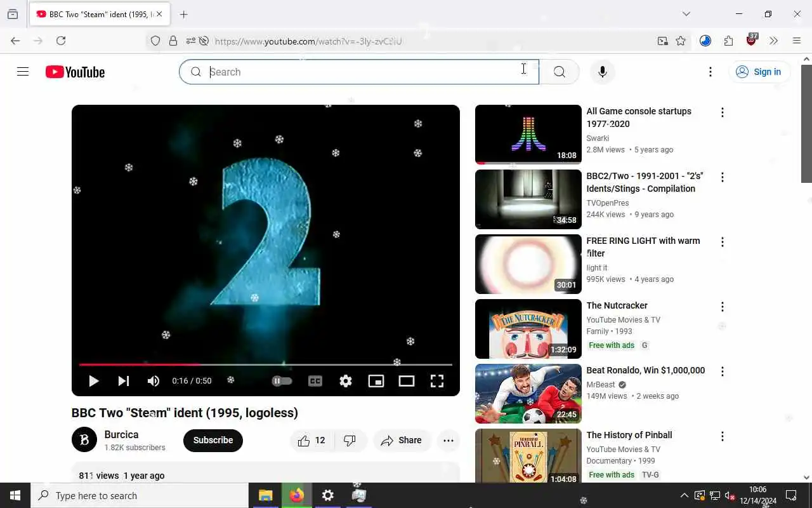Screen dimensions: 812x508
Task: List all tabs dropdown arrow
Action: coord(686,14)
